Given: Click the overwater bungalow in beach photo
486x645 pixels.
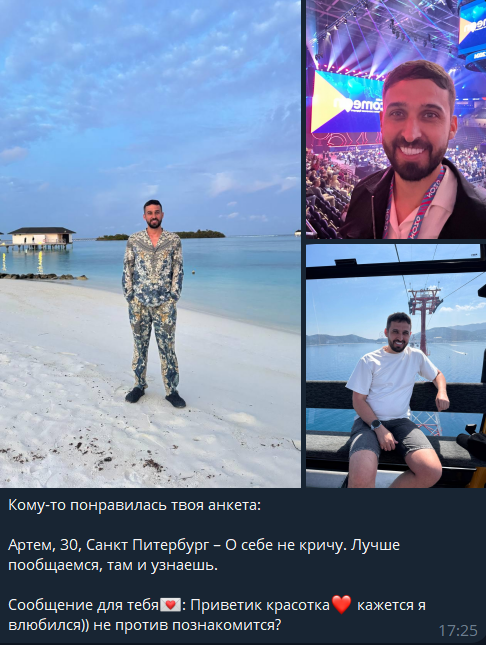Looking at the screenshot, I should [x=40, y=237].
